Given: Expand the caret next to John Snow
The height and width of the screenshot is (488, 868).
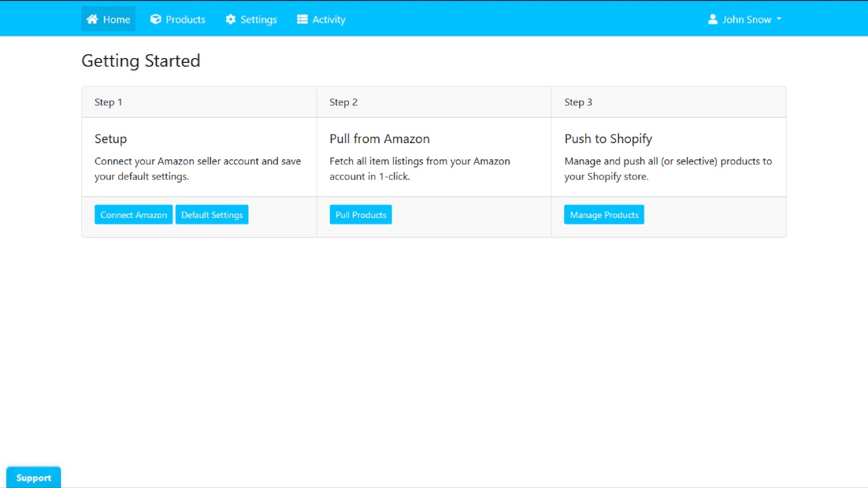Looking at the screenshot, I should click(x=779, y=19).
